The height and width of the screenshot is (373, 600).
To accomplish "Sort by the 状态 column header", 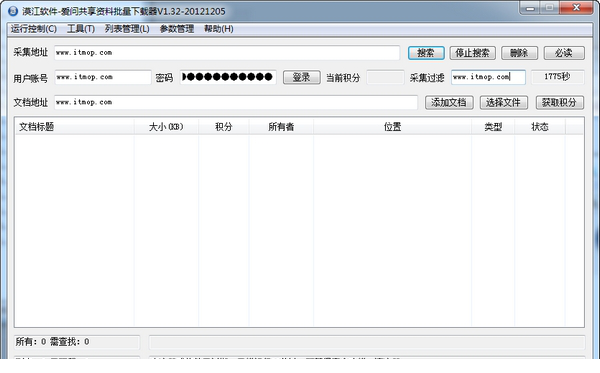I will point(540,127).
